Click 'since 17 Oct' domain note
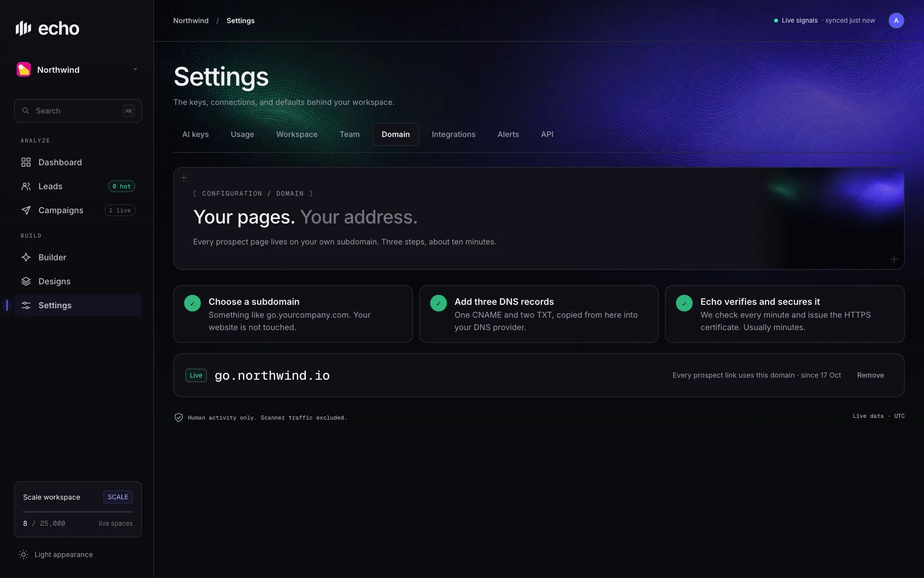The height and width of the screenshot is (578, 924). [x=821, y=375]
